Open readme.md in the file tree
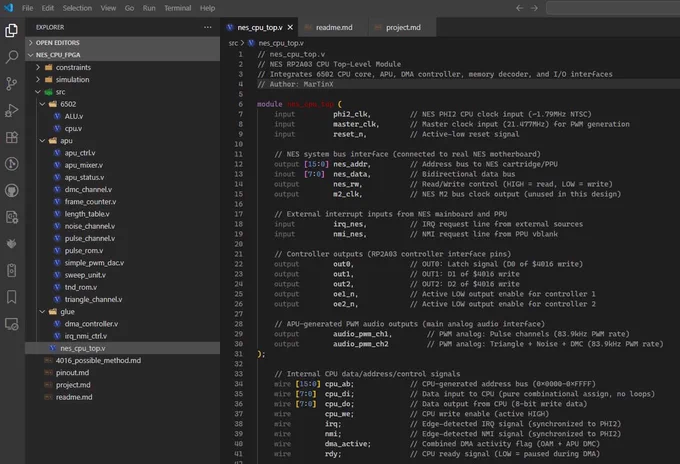 pyautogui.click(x=122, y=397)
